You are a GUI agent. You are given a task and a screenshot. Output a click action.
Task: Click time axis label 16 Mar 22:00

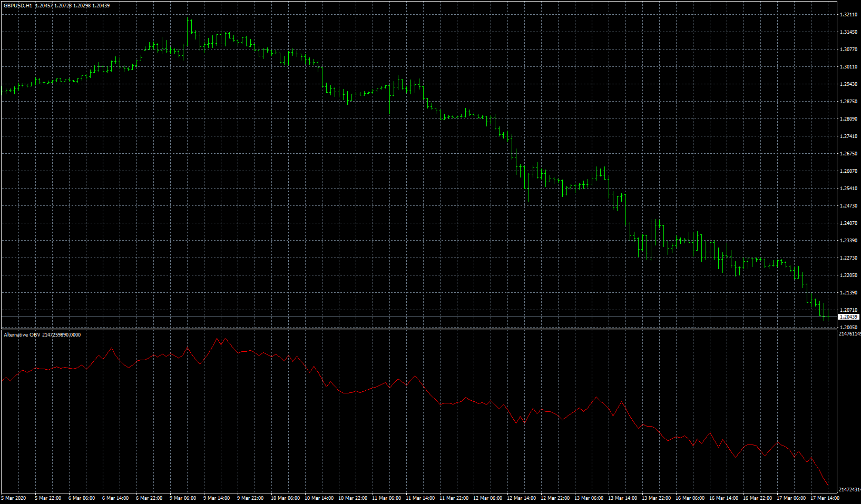pyautogui.click(x=757, y=498)
